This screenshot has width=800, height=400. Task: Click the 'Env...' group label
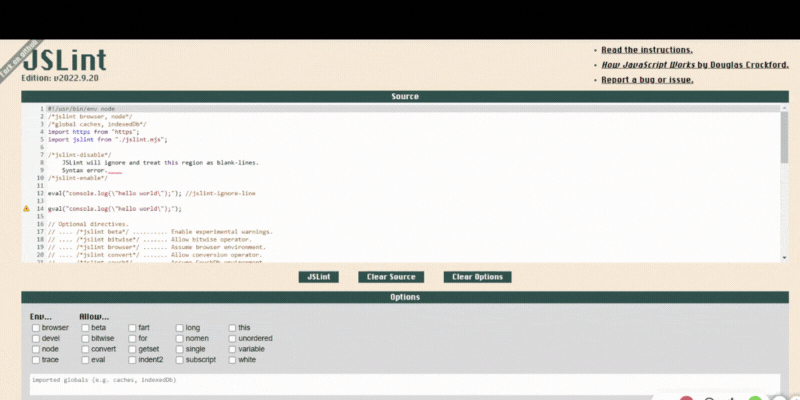[x=41, y=317]
